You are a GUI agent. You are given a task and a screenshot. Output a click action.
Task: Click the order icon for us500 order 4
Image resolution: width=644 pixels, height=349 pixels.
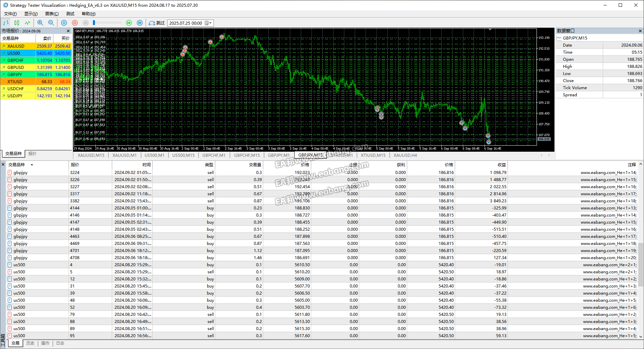pyautogui.click(x=10, y=265)
